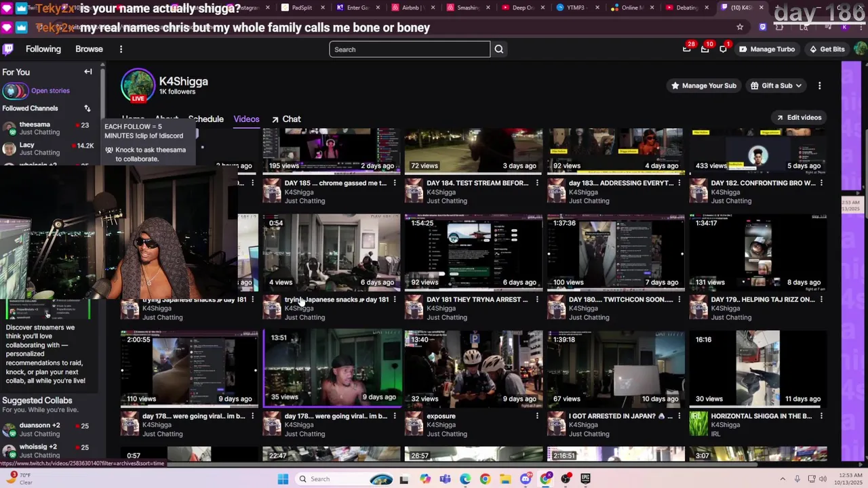Open the Twitch home logo

tap(8, 49)
